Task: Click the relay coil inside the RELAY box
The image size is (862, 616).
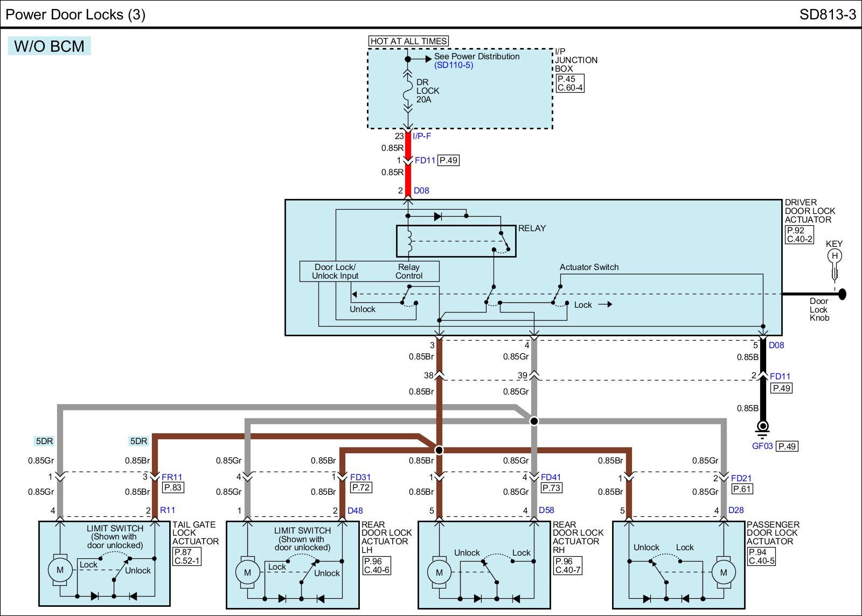Action: (x=409, y=242)
